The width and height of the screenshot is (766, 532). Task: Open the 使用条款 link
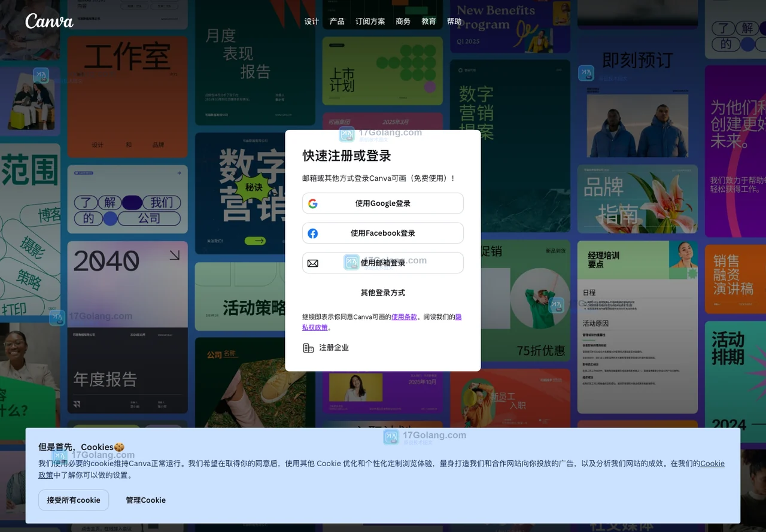pos(404,317)
